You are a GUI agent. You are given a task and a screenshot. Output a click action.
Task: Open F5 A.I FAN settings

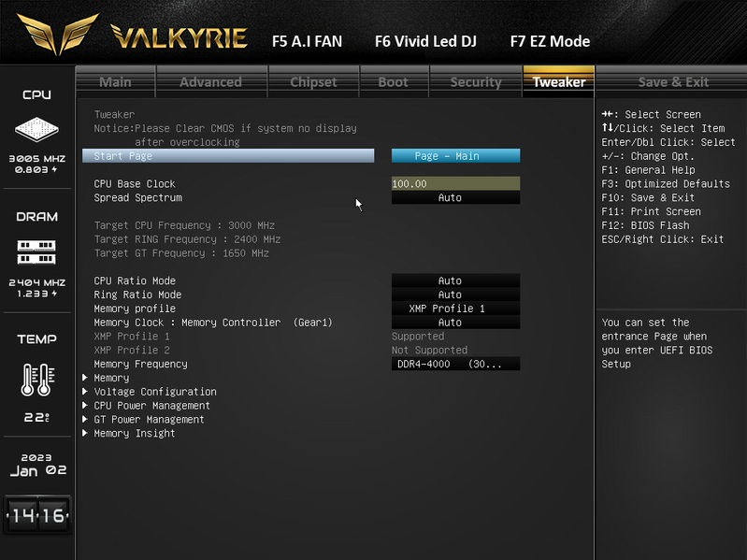coord(307,41)
